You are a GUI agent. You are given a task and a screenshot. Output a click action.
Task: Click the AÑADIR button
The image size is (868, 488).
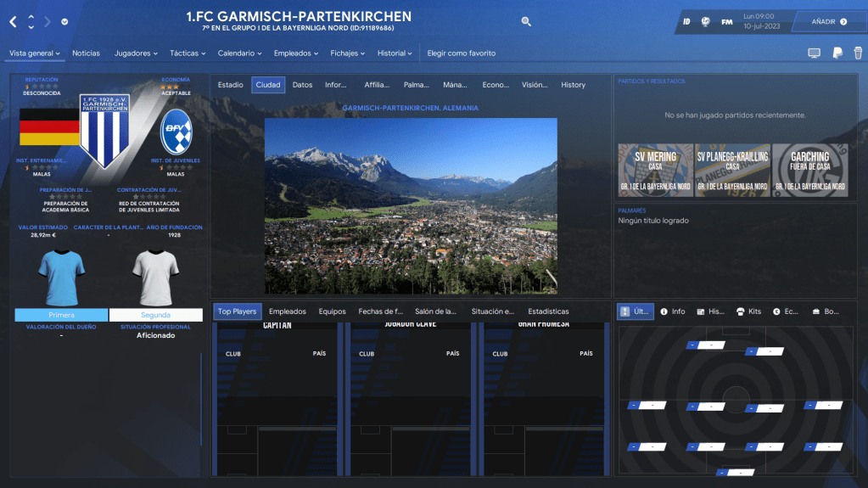[x=827, y=21]
